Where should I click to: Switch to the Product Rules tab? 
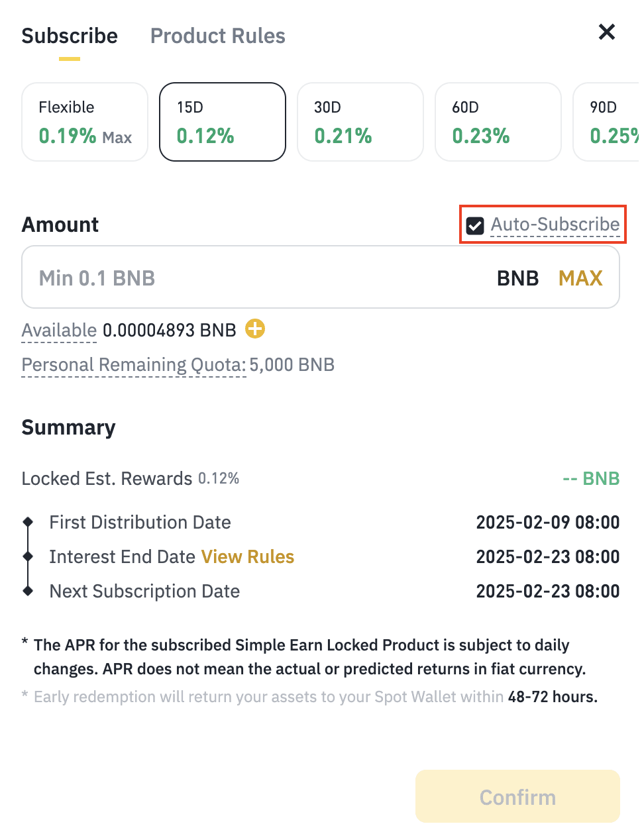(217, 36)
